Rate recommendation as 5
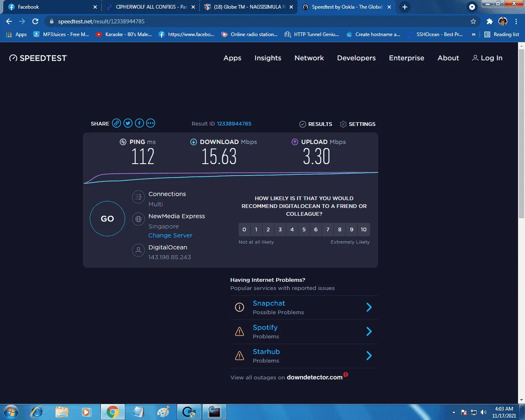Screen dimensions: 525x420 (304, 230)
